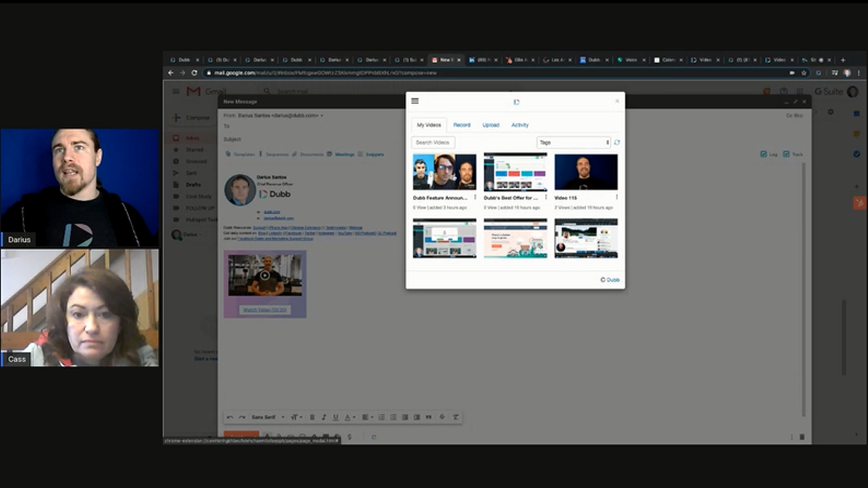Image resolution: width=868 pixels, height=488 pixels.
Task: Open the Upload tab in Dubb popup
Action: (x=491, y=125)
